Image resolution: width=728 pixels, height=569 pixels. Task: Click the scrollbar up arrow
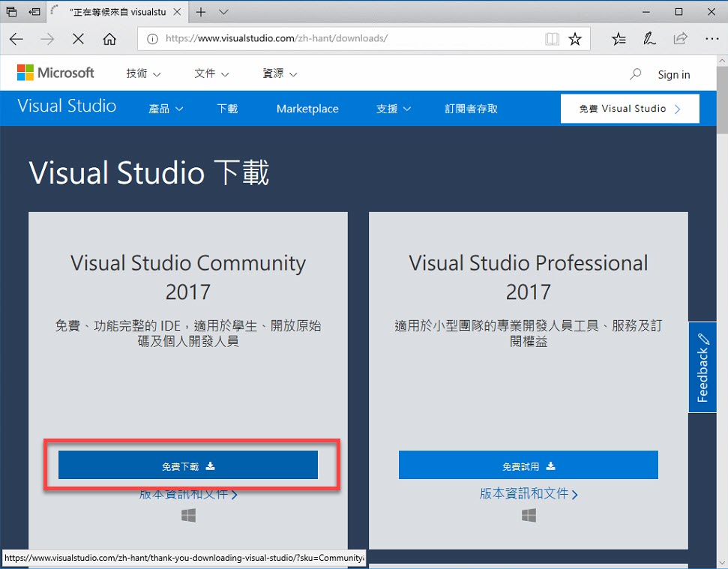pyautogui.click(x=722, y=61)
